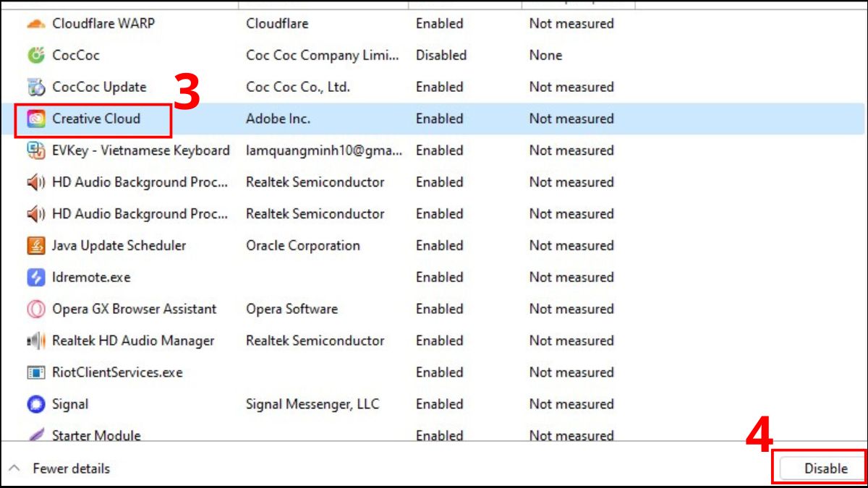Image resolution: width=868 pixels, height=488 pixels.
Task: Select the first HD Audio Background Process speaker icon
Action: pos(35,182)
